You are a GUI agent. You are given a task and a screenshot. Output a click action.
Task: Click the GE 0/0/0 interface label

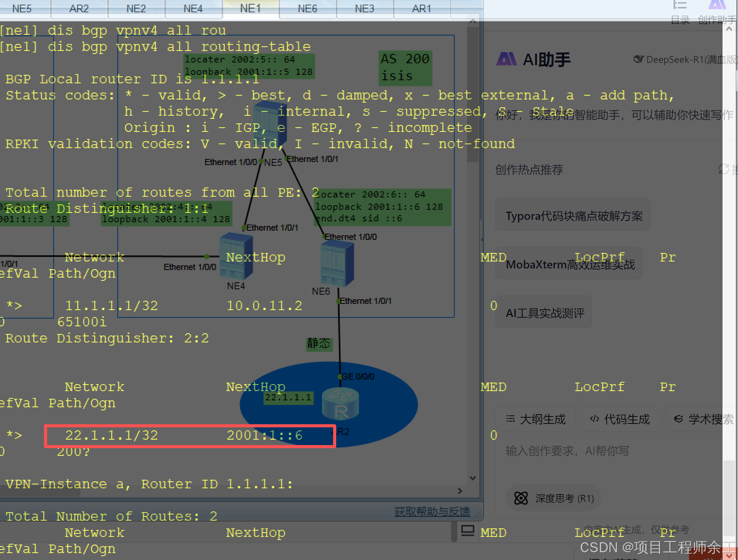358,376
